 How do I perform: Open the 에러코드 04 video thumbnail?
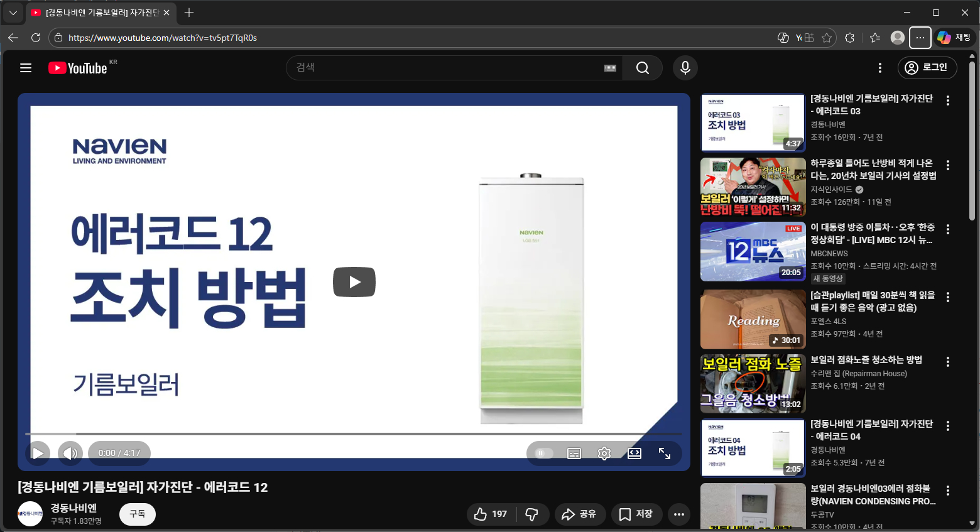tap(753, 448)
